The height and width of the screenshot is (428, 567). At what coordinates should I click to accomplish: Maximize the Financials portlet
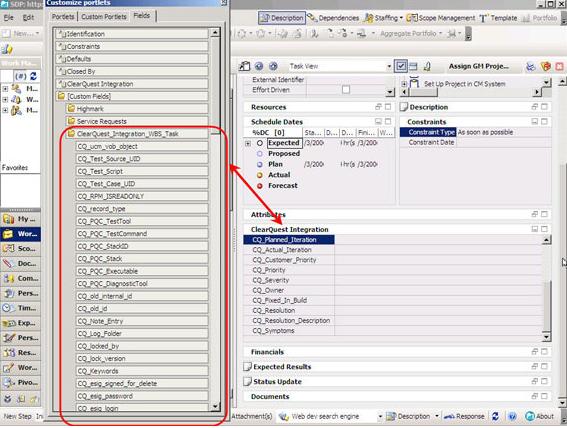544,351
